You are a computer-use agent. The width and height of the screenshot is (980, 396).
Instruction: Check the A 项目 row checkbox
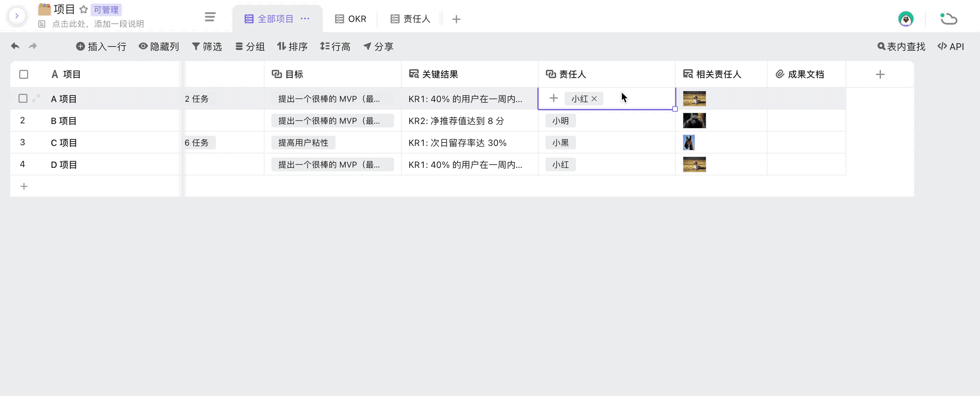click(x=23, y=99)
